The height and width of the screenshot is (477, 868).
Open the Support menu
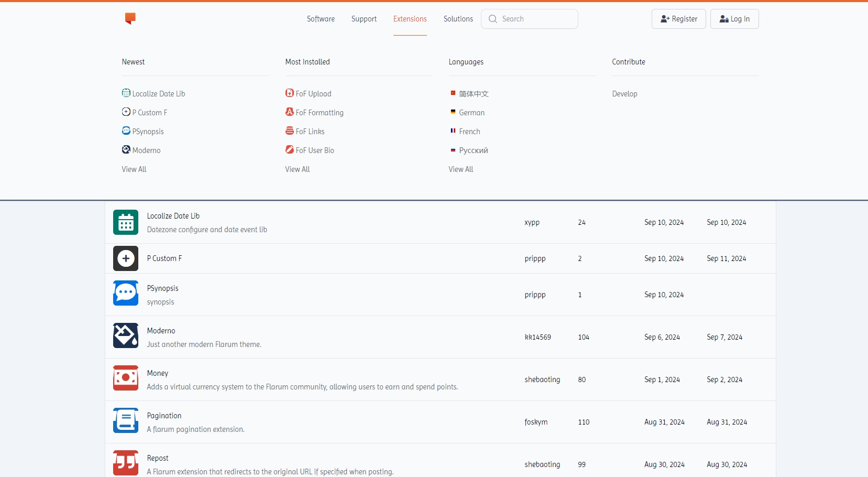pyautogui.click(x=364, y=19)
